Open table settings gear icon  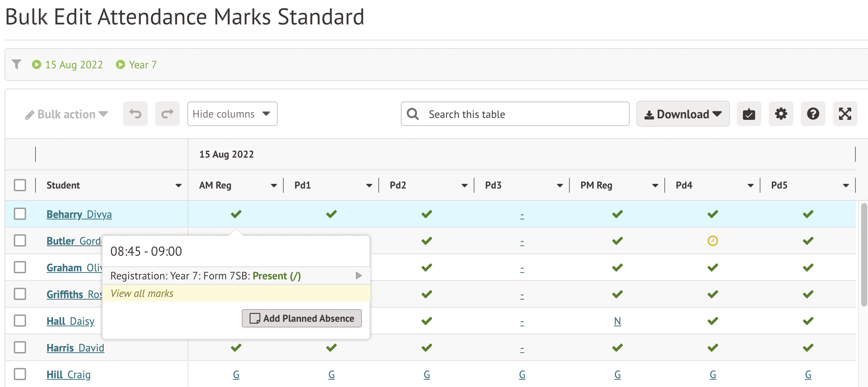781,114
